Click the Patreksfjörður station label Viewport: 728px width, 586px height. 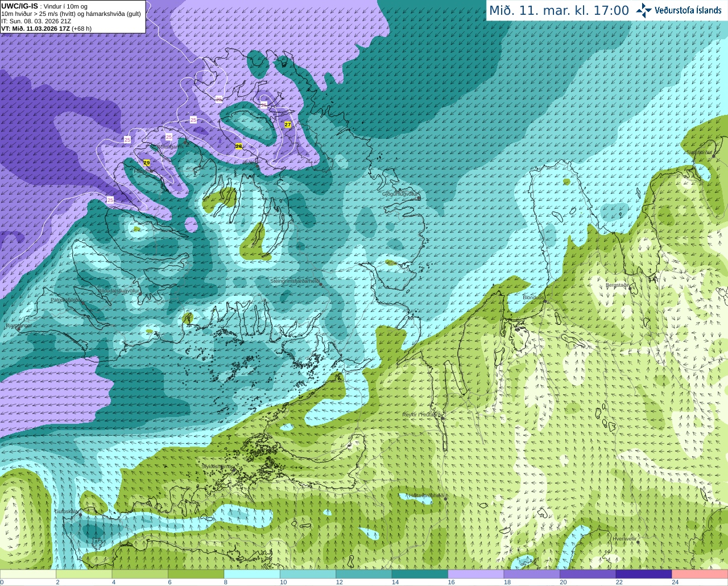click(x=67, y=299)
